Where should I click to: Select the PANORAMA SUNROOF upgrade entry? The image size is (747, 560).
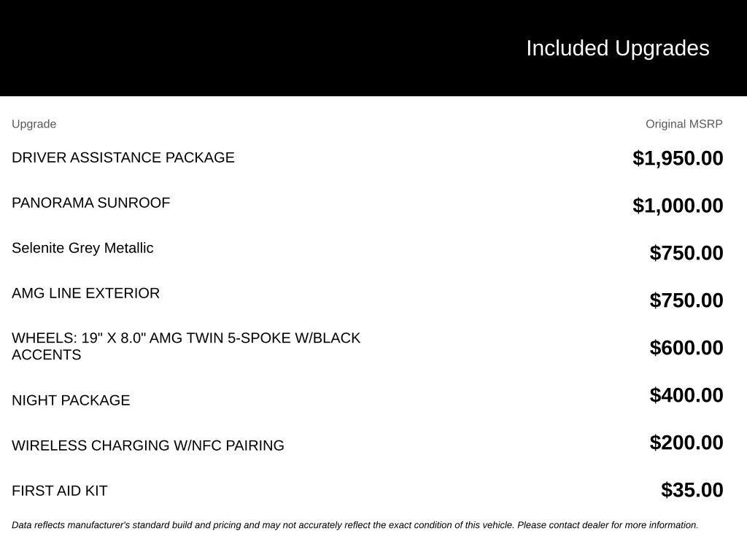pyautogui.click(x=91, y=203)
